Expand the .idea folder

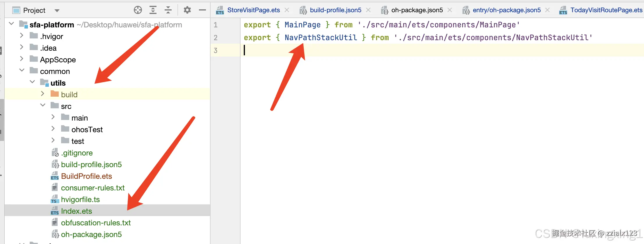[x=22, y=47]
